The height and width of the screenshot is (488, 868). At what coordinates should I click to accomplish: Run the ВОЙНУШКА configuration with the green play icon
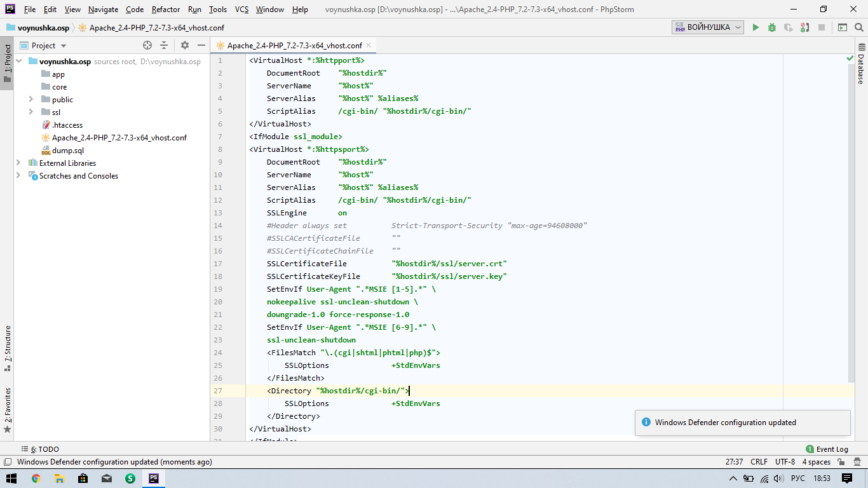[756, 27]
